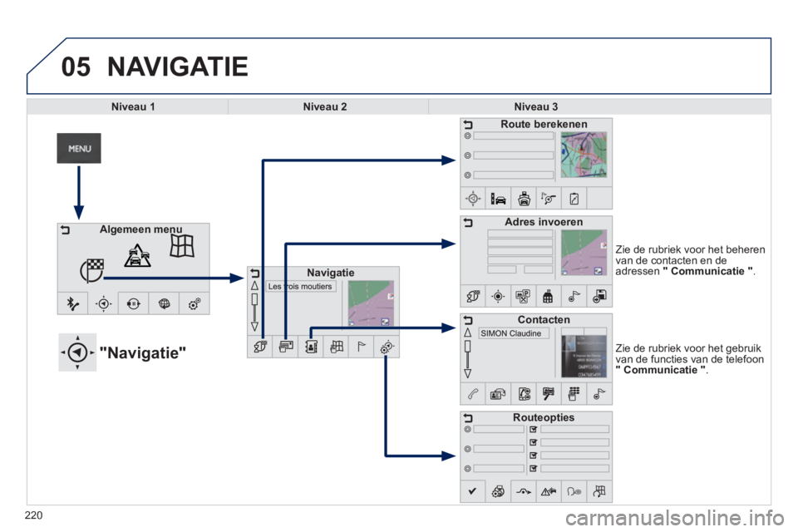Click the MENU button
The width and height of the screenshot is (798, 532).
point(79,148)
